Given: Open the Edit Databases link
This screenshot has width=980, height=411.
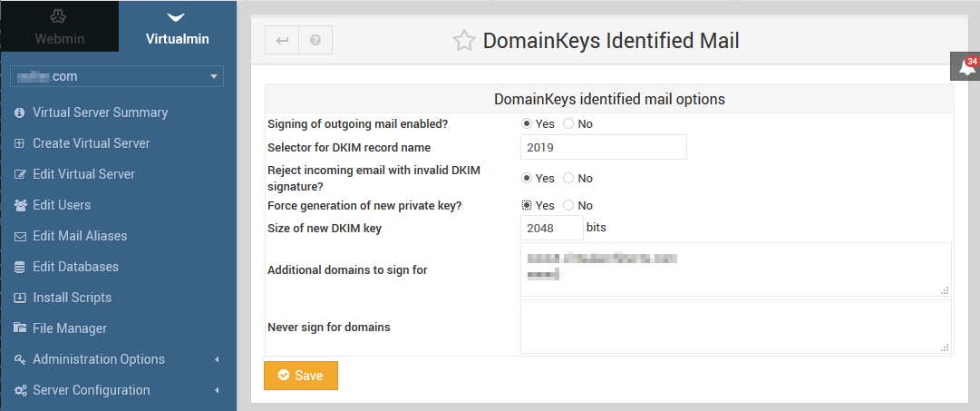Looking at the screenshot, I should 75,267.
